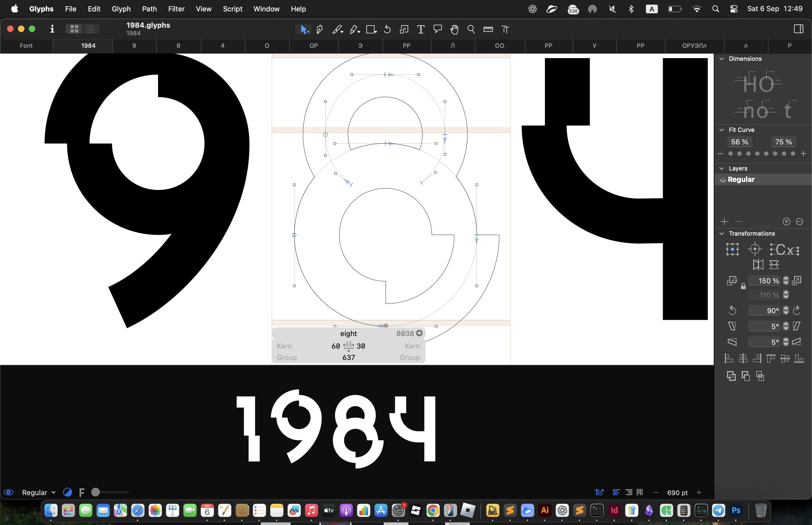Toggle the preview eye at bottom left

[x=8, y=492]
